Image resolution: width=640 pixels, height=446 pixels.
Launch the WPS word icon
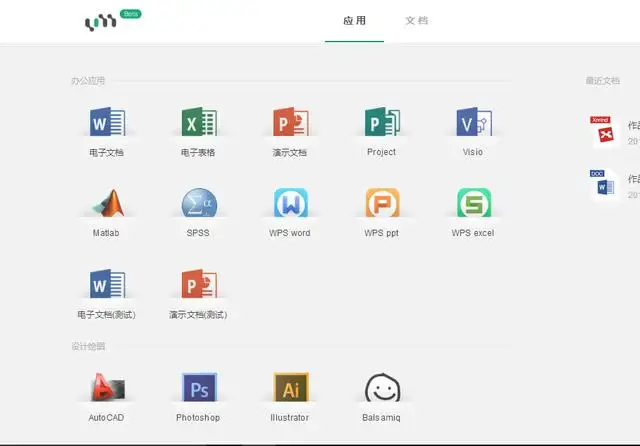[x=291, y=202]
